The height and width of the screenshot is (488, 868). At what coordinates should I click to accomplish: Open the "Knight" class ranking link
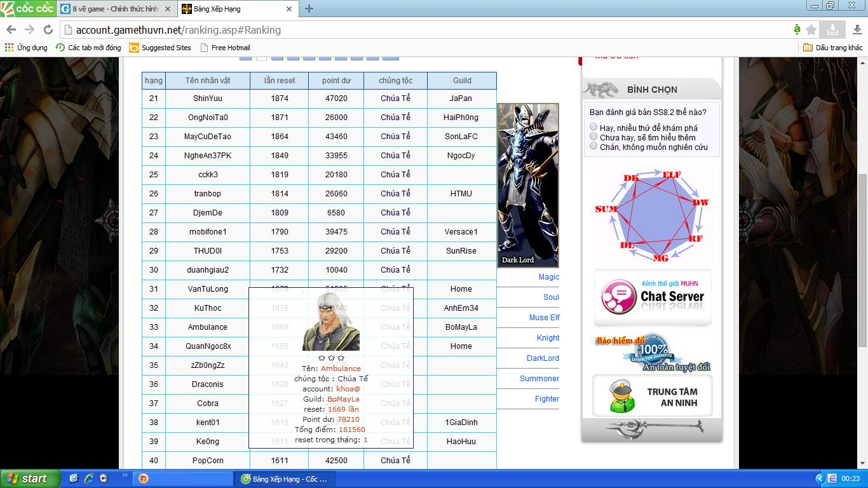pyautogui.click(x=548, y=338)
